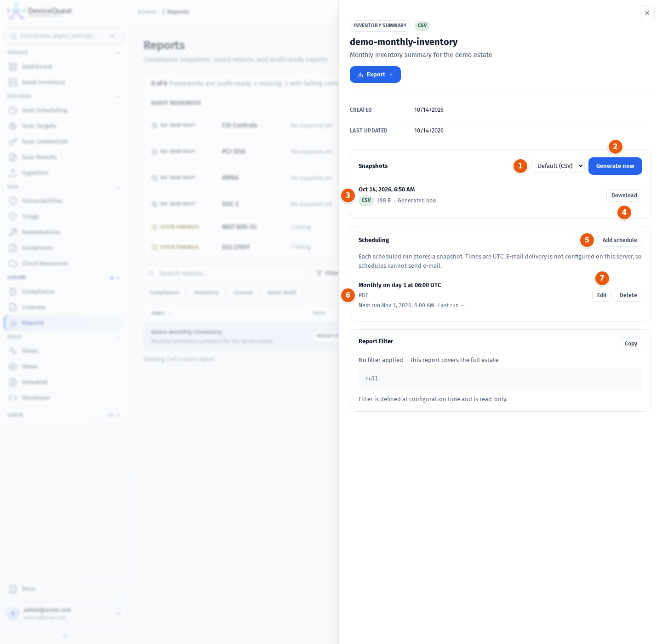Viewport: 662px width, 644px height.
Task: Click the ISO 27001 readiness row
Action: tap(241, 247)
